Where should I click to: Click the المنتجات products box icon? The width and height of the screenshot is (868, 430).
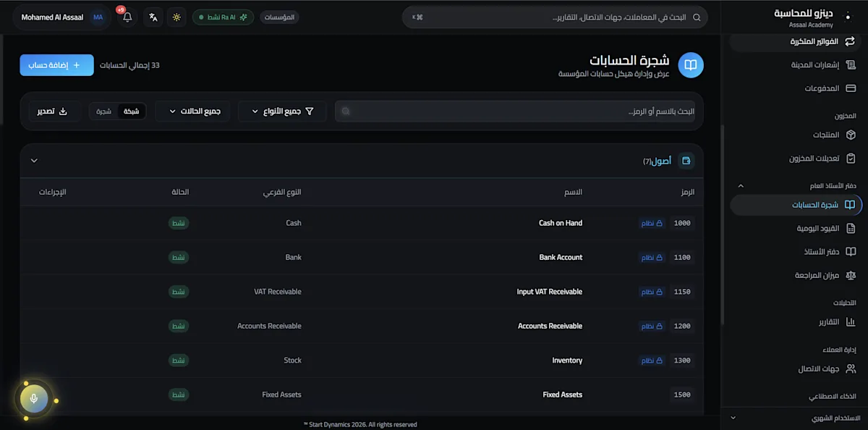(x=851, y=135)
